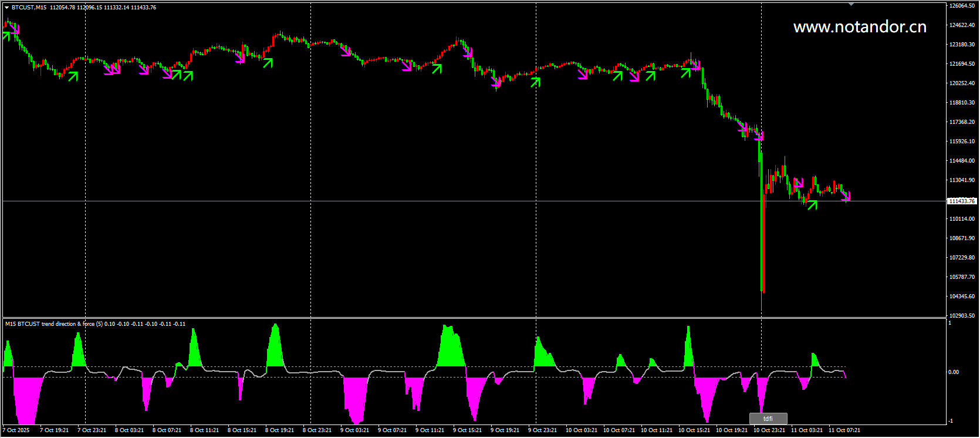
Task: Select the magenta arrow after the 11 Oct rebound
Action: pyautogui.click(x=798, y=183)
